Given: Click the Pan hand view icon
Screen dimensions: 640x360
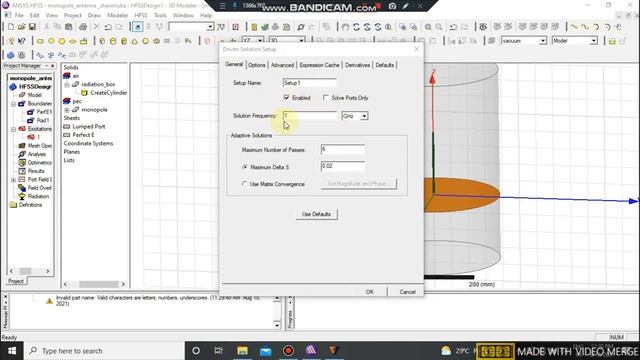Looking at the screenshot, I should point(345,27).
